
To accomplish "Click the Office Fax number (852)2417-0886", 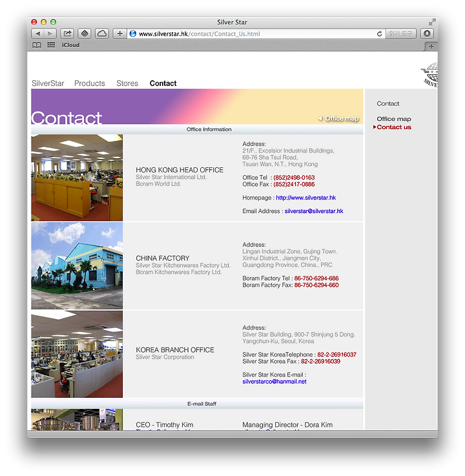I will point(294,184).
